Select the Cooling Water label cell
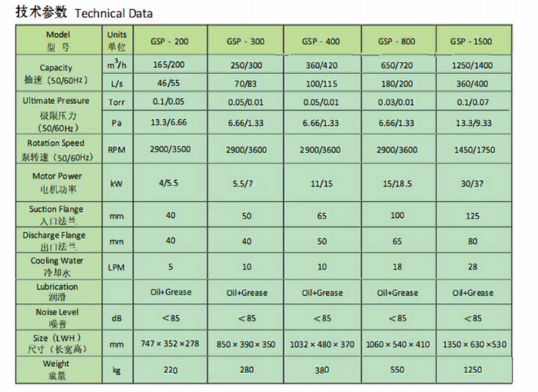The height and width of the screenshot is (392, 538). [59, 266]
